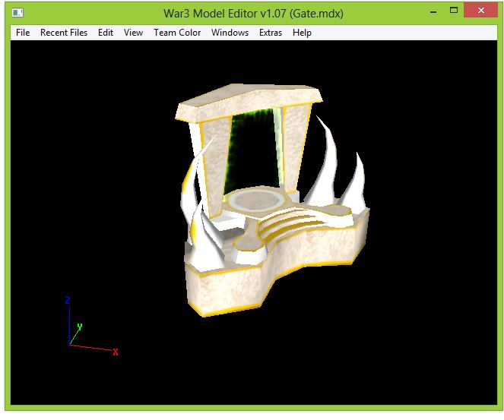Click the window title War3 Model Editor v1.07 (Gate.mdx)
The width and height of the screenshot is (504, 420).
click(x=253, y=13)
